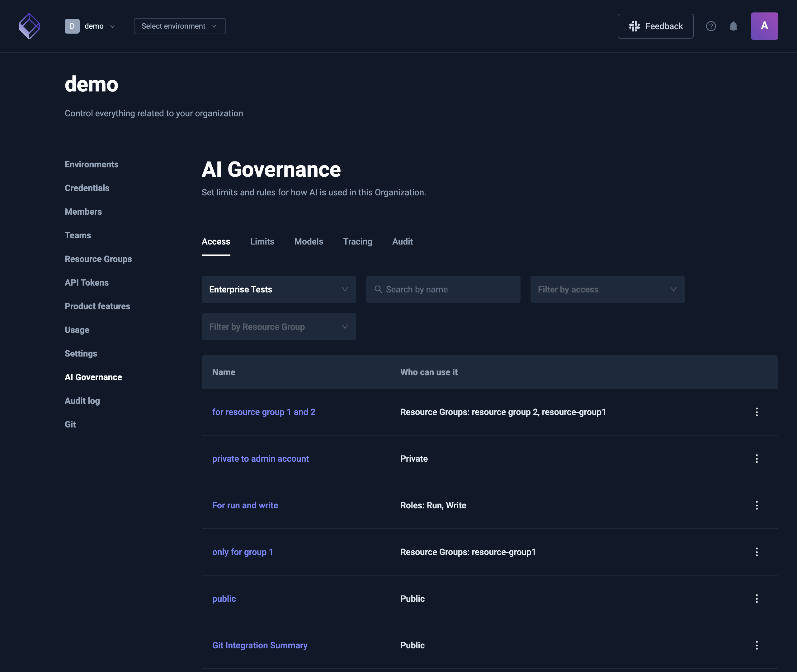Screen dimensions: 797x672
Task: Switch to the Access tab
Action: [216, 241]
